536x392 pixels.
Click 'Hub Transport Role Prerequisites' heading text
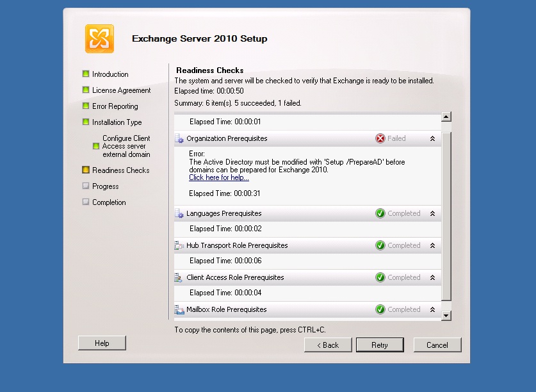click(x=237, y=245)
